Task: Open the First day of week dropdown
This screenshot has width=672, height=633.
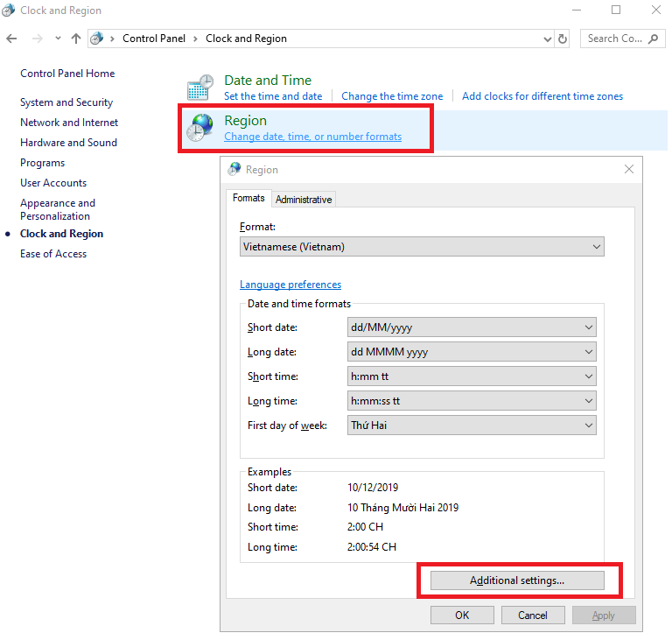Action: (x=472, y=426)
